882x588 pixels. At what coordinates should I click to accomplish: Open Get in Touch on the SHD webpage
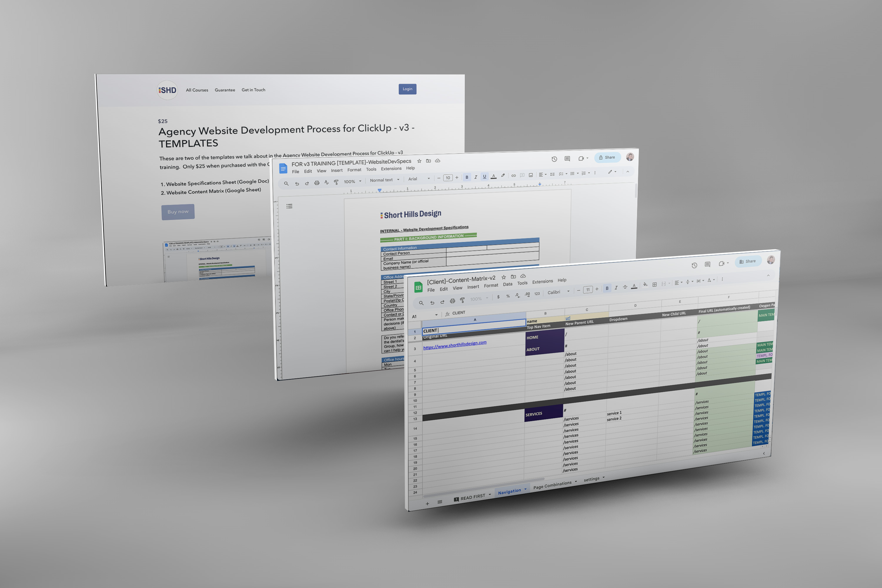coord(253,90)
